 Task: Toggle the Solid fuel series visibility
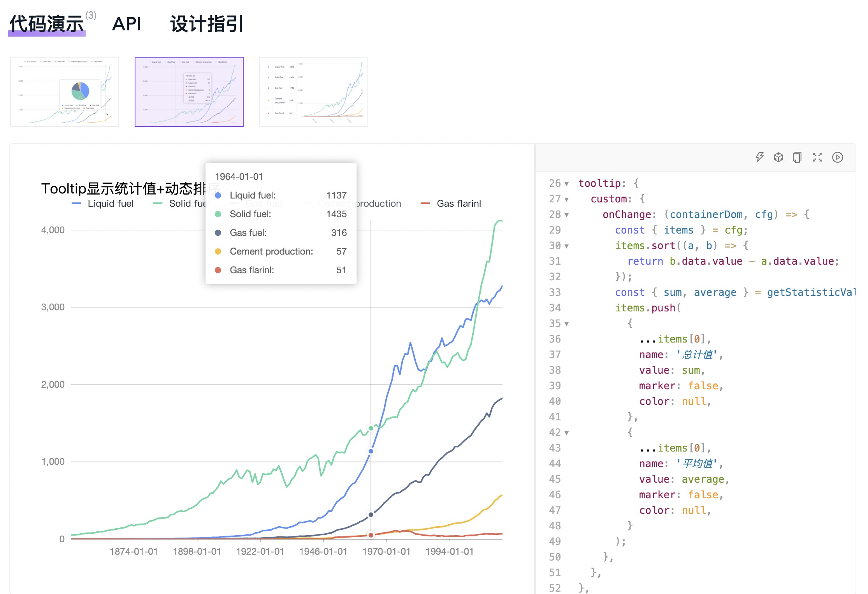[x=190, y=203]
